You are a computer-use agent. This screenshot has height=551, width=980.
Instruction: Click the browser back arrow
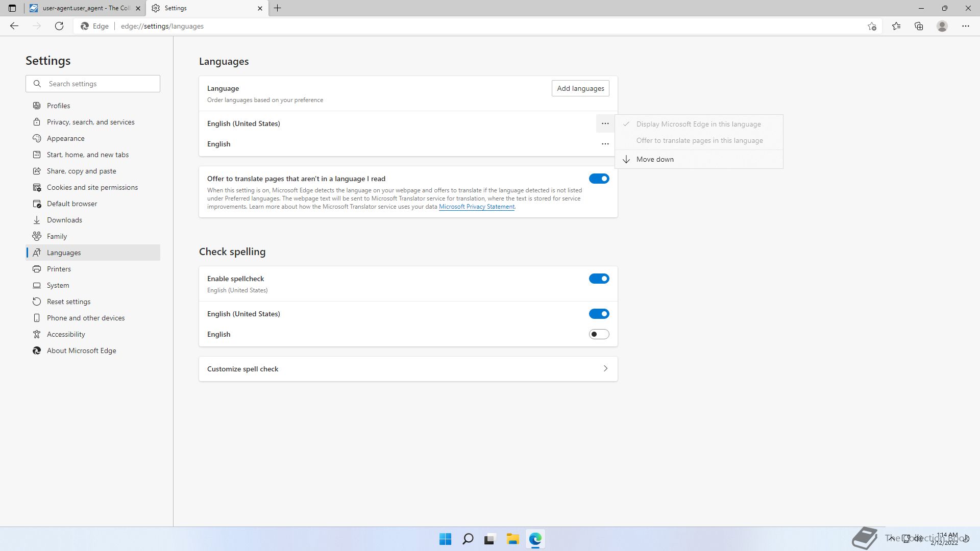(x=14, y=26)
